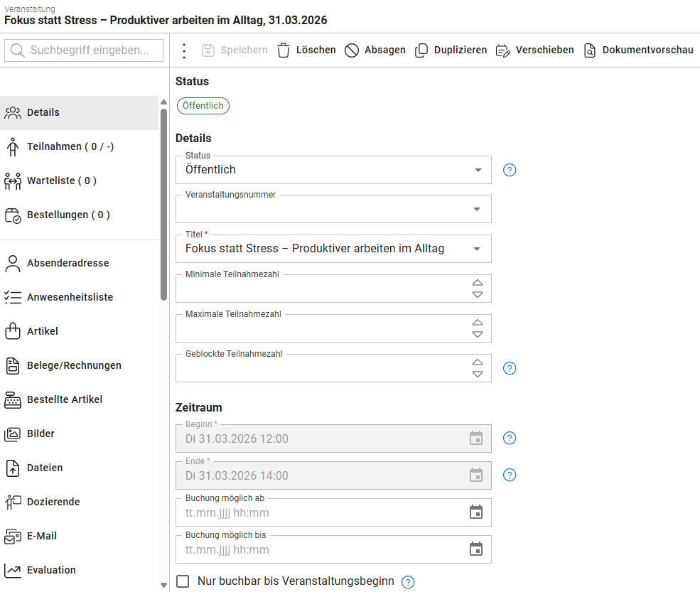Viewport: 700px width, 592px height.
Task: Open calendar picker for Buchung möglich bis
Action: pyautogui.click(x=476, y=549)
